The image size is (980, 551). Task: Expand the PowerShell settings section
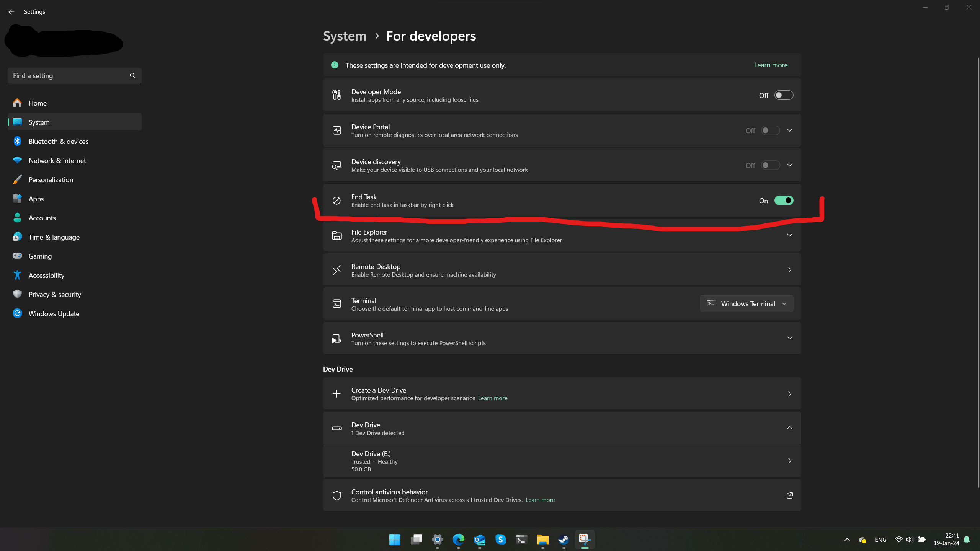click(x=789, y=338)
